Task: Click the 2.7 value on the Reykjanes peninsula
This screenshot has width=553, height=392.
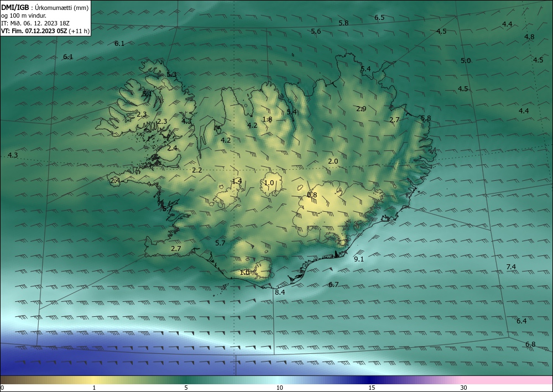Action: [176, 249]
